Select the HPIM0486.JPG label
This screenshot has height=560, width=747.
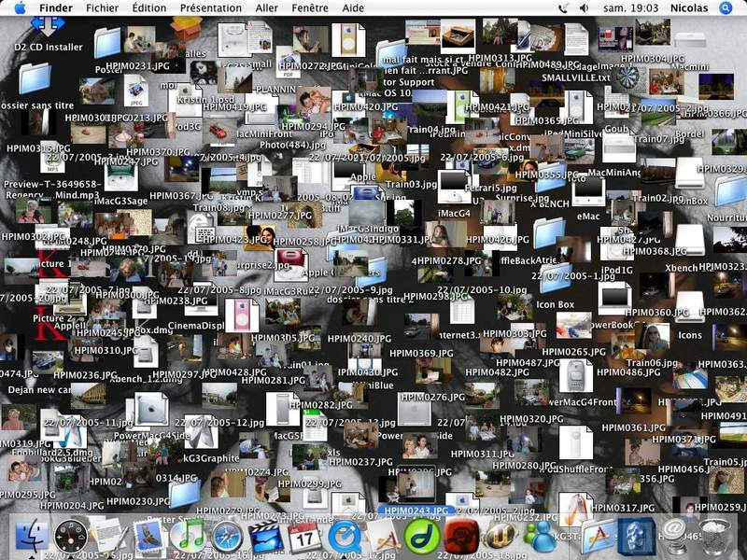pos(628,371)
